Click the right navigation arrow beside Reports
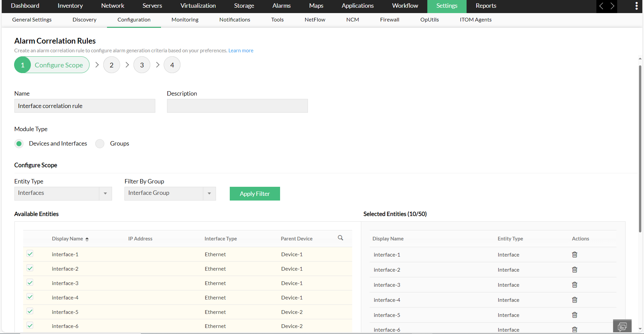Screen dimensions: 644x334 pyautogui.click(x=612, y=6)
